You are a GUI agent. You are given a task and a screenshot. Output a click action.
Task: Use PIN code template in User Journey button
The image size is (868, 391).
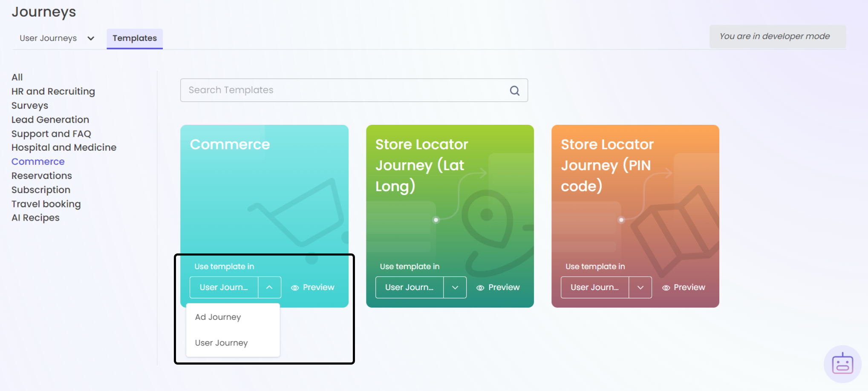point(595,287)
